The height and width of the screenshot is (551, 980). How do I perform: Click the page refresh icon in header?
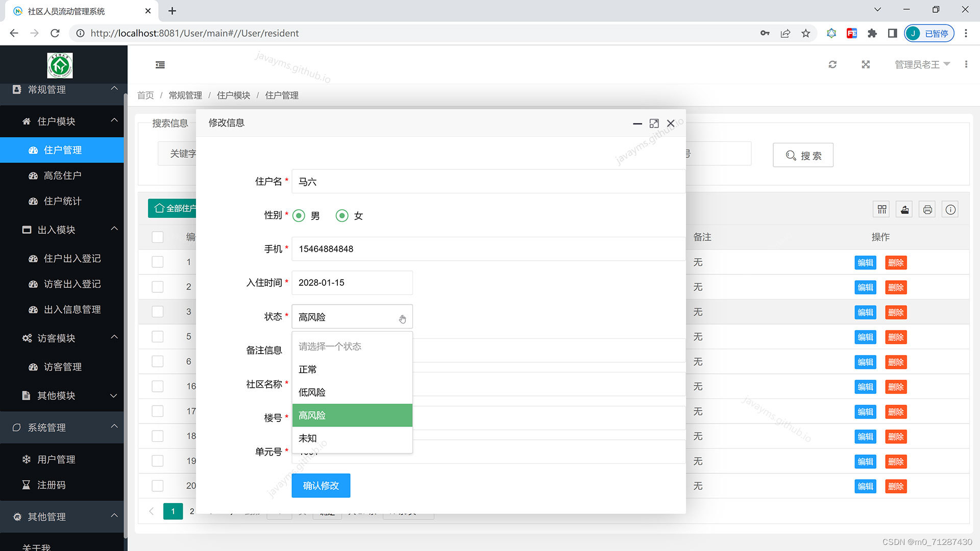(x=832, y=65)
